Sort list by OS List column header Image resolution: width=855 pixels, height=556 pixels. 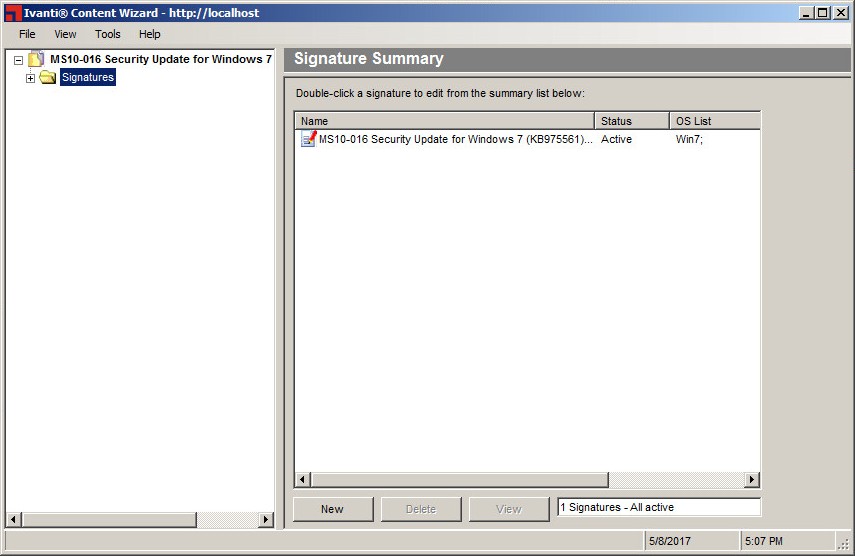[715, 120]
